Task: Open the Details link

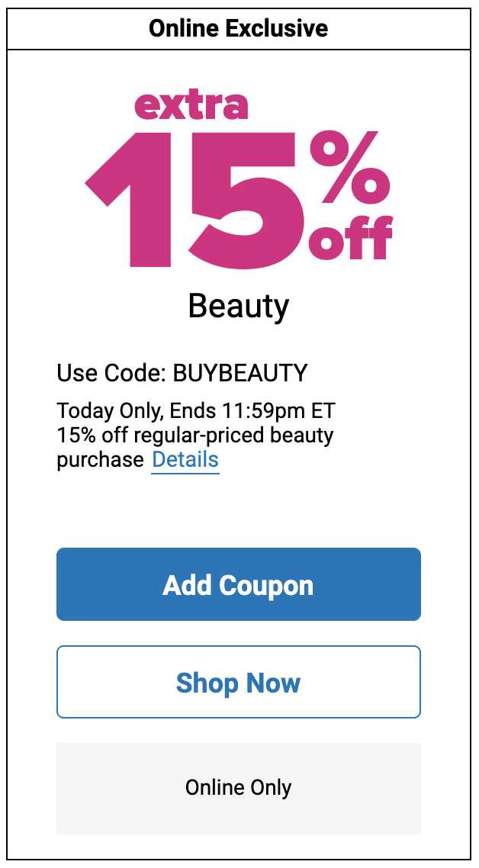Action: (x=185, y=459)
